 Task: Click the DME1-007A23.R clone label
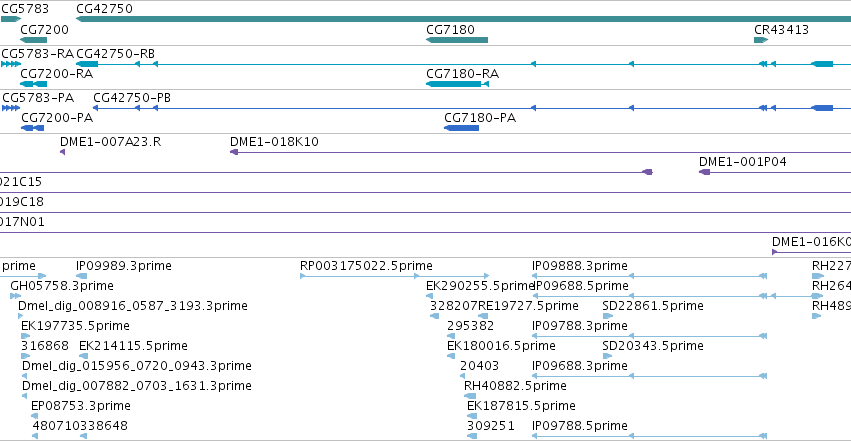110,142
